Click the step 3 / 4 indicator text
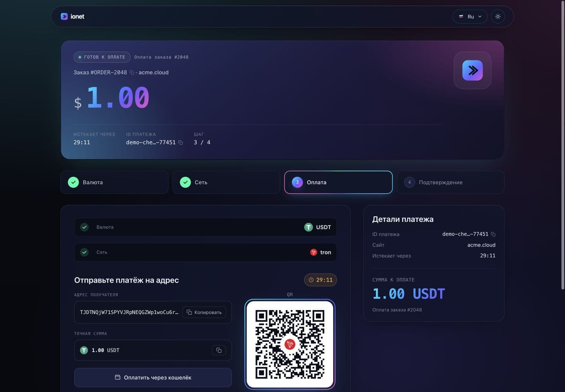 coord(202,142)
